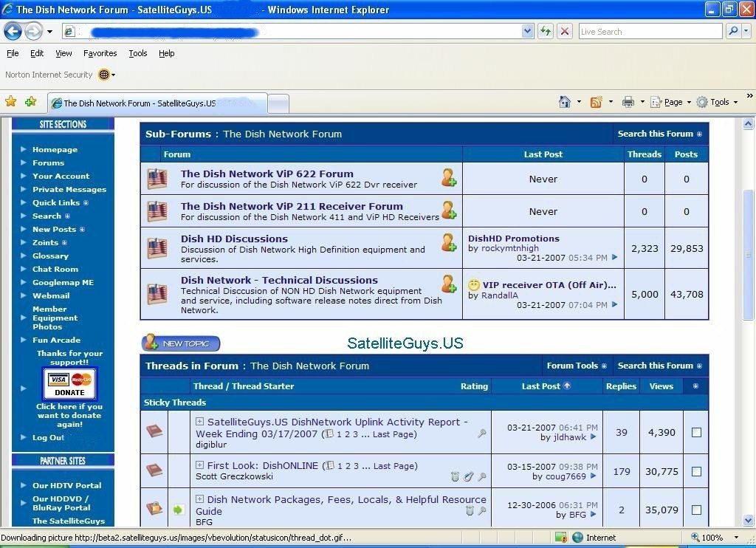Open Search this Forum in Sub-Forums header

pyautogui.click(x=659, y=134)
